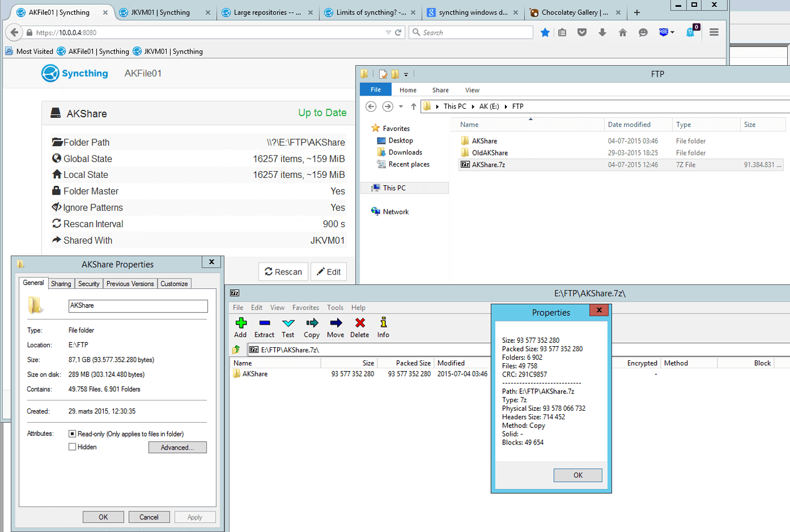Open the 7-Zip View menu

click(277, 308)
